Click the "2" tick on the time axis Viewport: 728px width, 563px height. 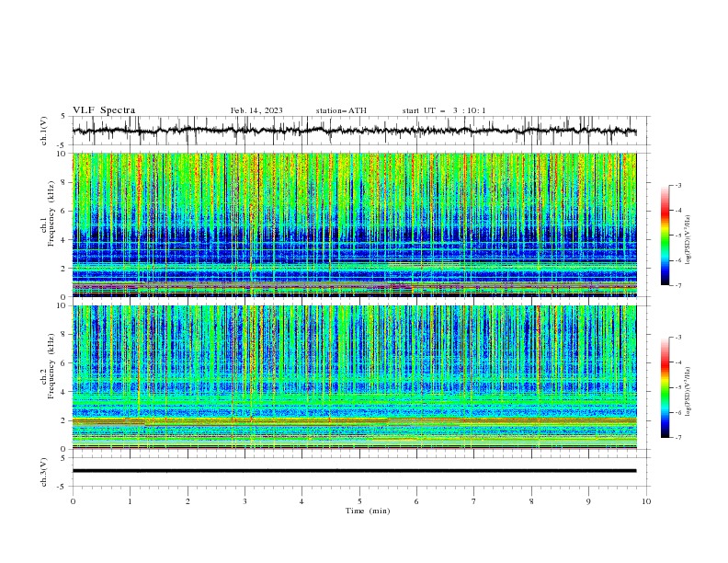pyautogui.click(x=188, y=501)
